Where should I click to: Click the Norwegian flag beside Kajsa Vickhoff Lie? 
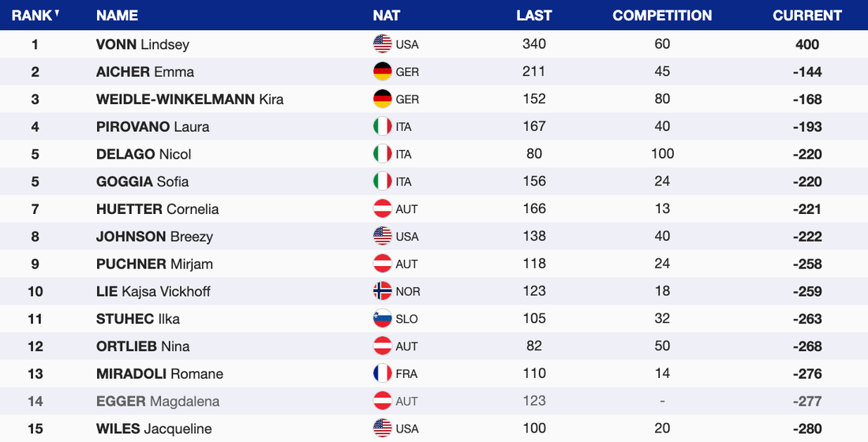pos(383,291)
